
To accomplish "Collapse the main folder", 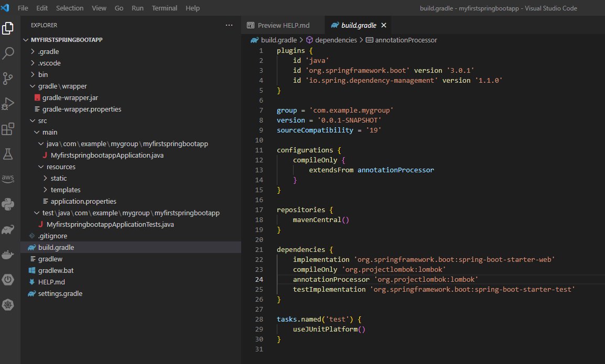I will 37,133.
